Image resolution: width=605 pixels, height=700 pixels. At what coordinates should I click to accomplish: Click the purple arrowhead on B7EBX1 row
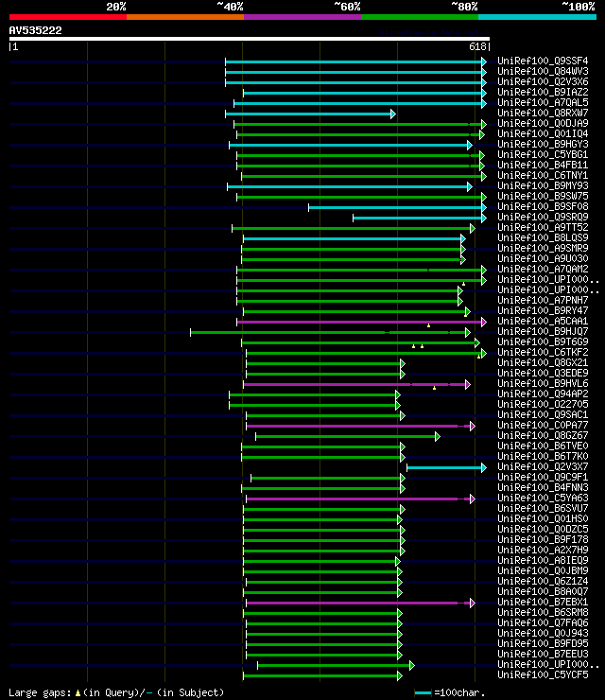point(473,604)
